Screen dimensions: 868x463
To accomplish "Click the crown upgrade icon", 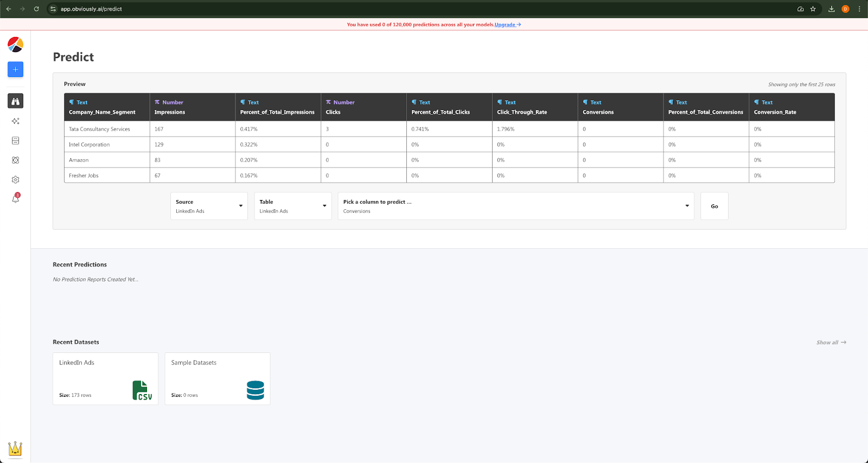I will [15, 448].
